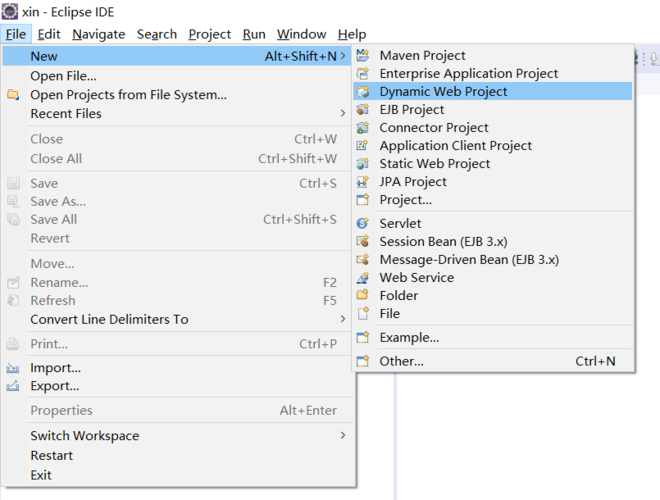The image size is (660, 500).
Task: Click the Static Web Project icon
Action: click(x=362, y=164)
